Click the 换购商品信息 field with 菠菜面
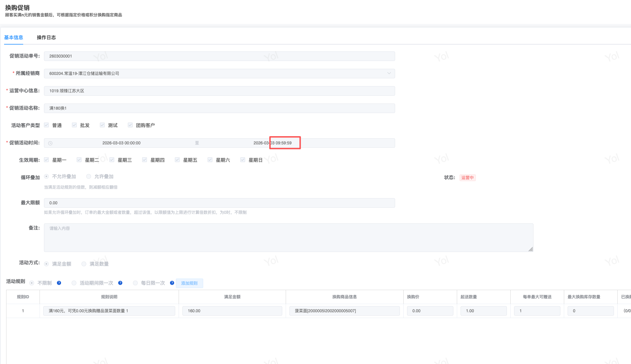The height and width of the screenshot is (364, 631). click(344, 311)
